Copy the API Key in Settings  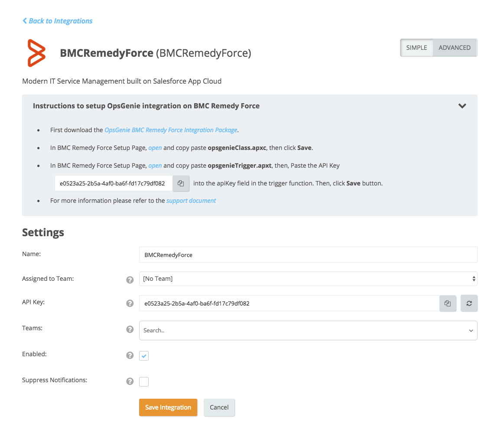tap(448, 303)
